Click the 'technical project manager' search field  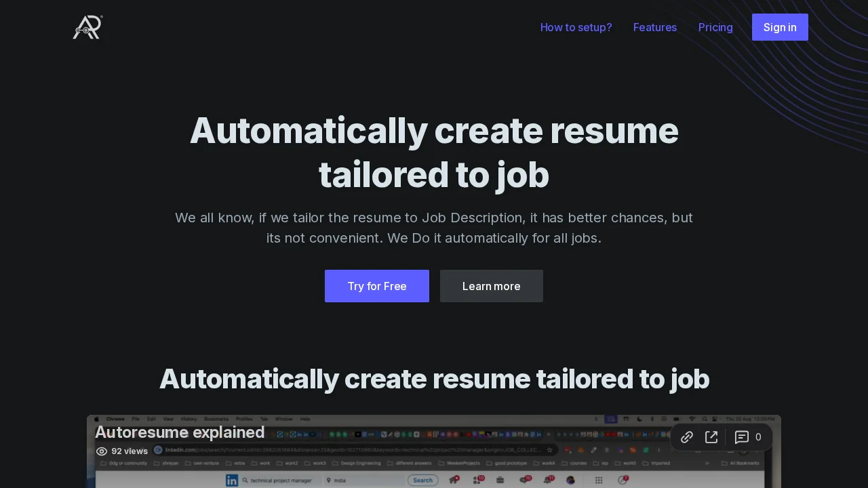tap(282, 480)
